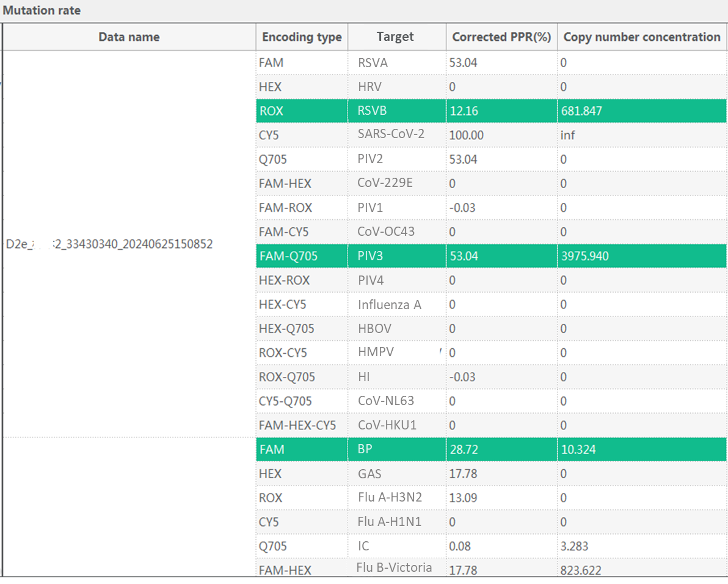
Task: Click the Flu A-H3N2 target cell
Action: (390, 497)
